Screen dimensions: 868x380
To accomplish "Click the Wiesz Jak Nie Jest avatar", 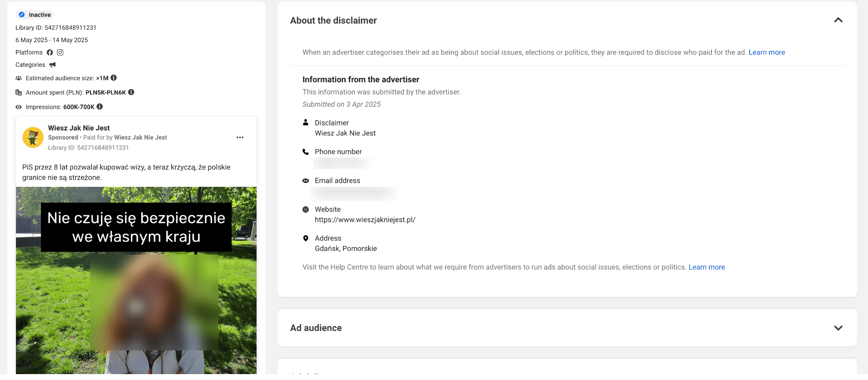I will (33, 137).
